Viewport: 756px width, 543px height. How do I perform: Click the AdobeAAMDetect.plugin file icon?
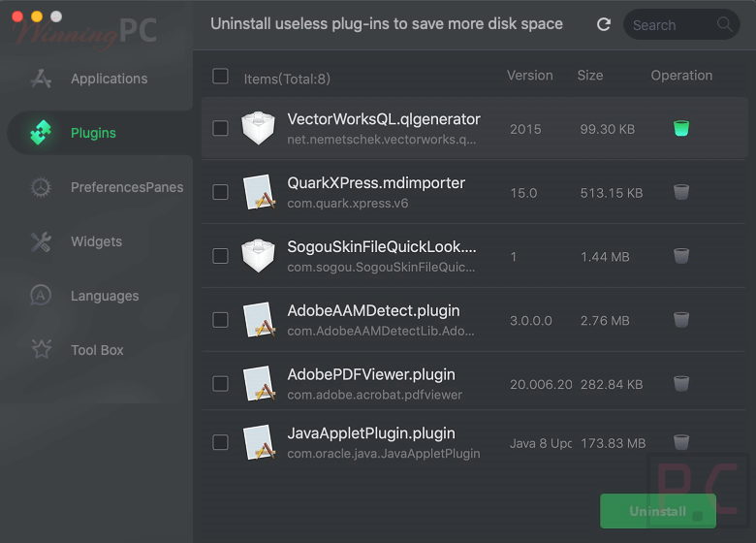coord(259,320)
